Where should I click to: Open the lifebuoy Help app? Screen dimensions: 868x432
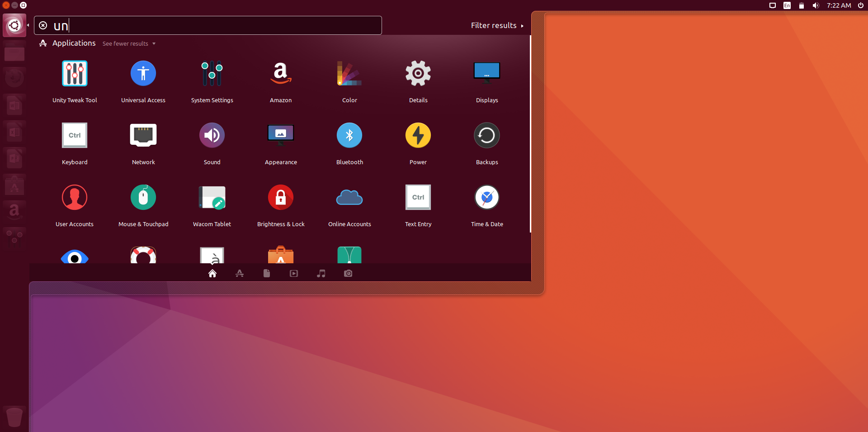click(143, 255)
